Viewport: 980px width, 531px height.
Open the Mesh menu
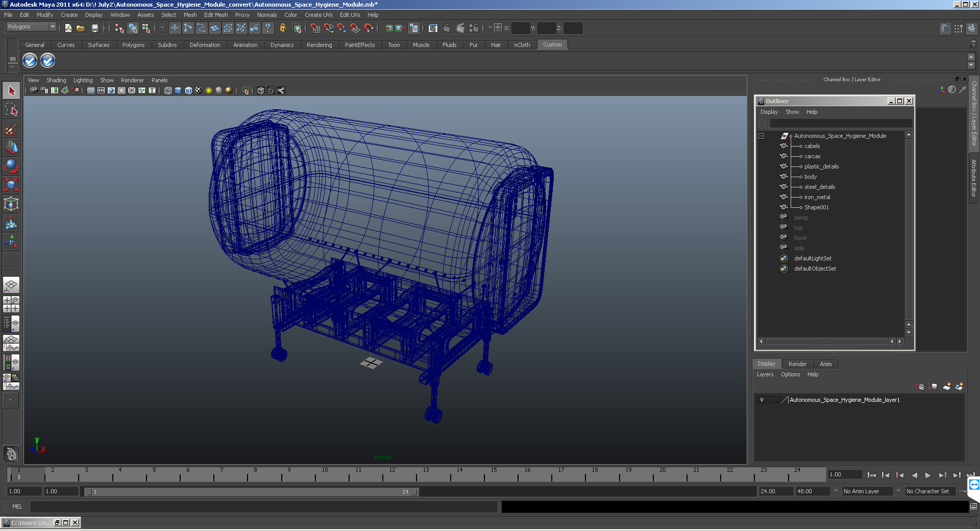click(x=190, y=15)
